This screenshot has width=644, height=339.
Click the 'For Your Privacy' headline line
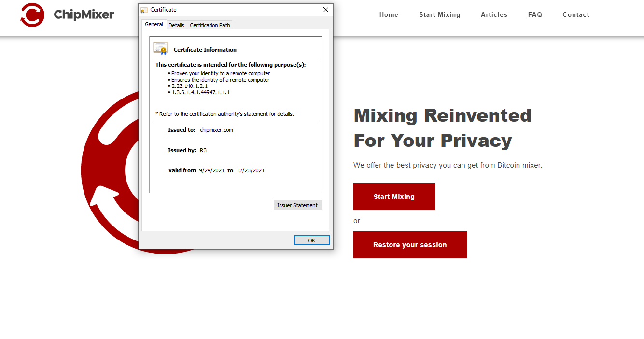[433, 141]
